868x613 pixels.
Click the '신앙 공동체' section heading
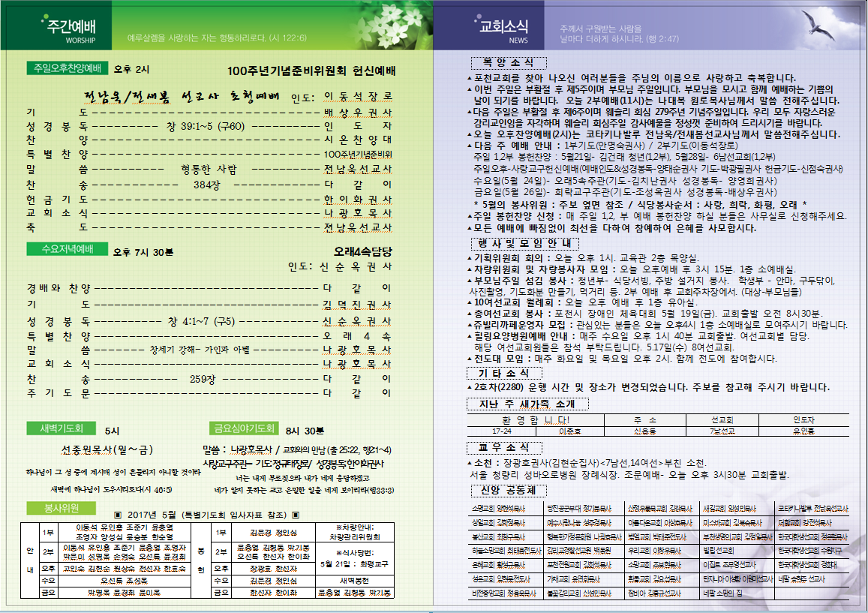point(508,491)
